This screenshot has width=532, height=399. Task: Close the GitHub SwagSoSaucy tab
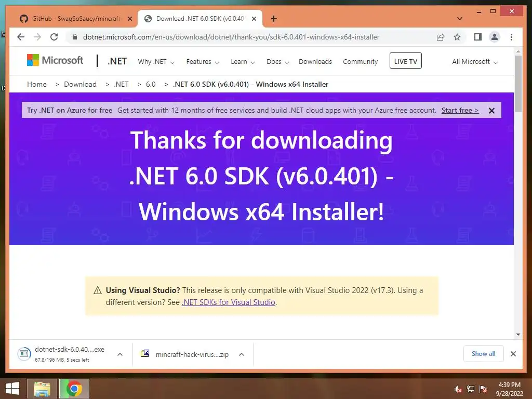click(129, 19)
